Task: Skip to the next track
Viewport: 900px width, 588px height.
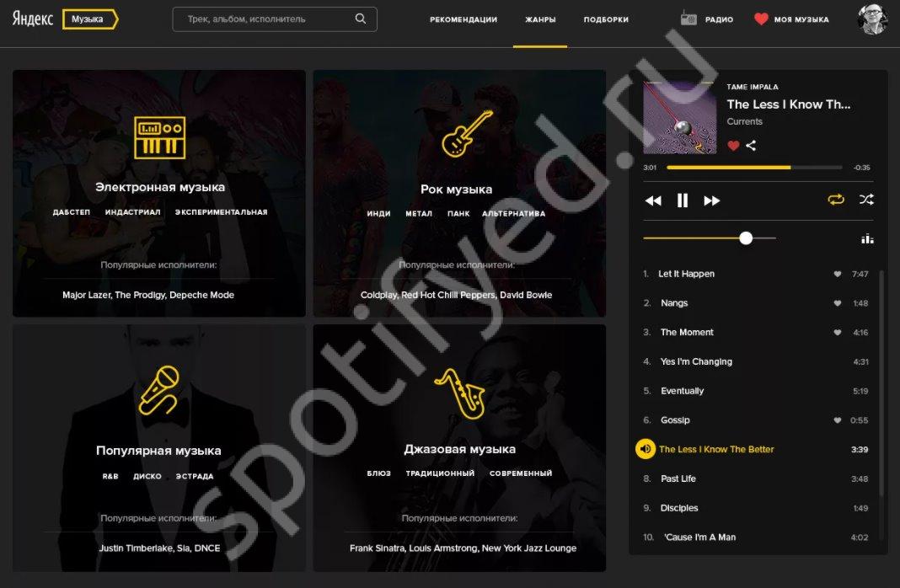Action: (x=712, y=200)
